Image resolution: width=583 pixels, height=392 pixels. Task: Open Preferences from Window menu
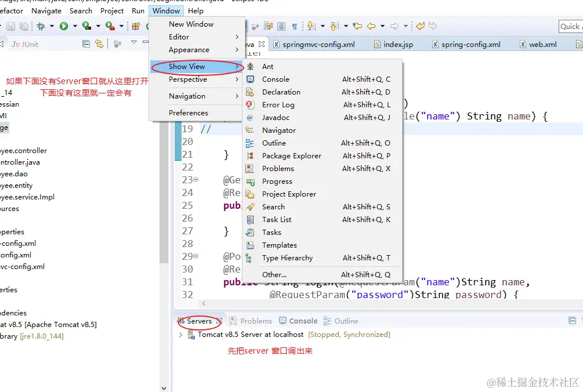click(197, 112)
